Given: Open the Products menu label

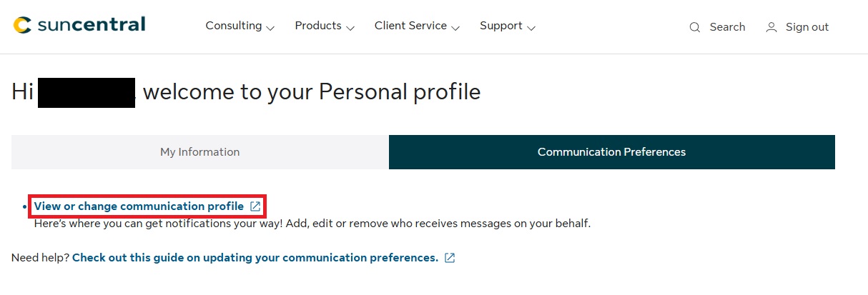Looking at the screenshot, I should [318, 26].
